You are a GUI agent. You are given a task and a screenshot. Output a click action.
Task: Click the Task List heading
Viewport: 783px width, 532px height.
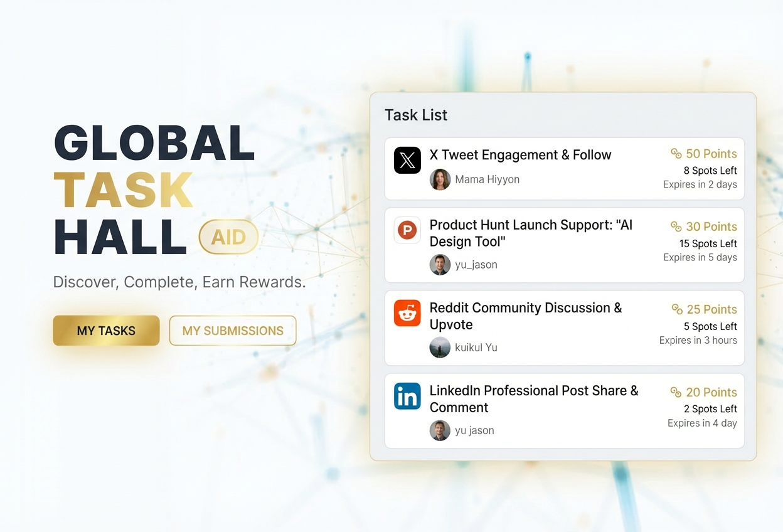[x=415, y=115]
